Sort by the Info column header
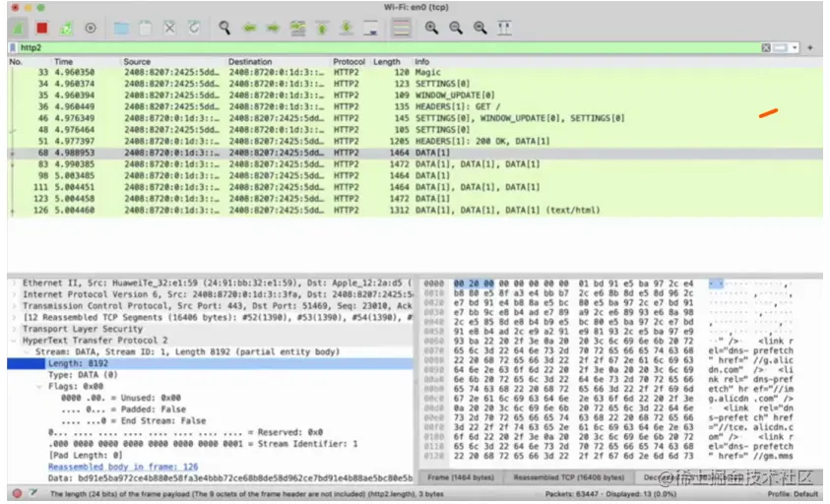This screenshot has height=504, width=830. tap(421, 62)
